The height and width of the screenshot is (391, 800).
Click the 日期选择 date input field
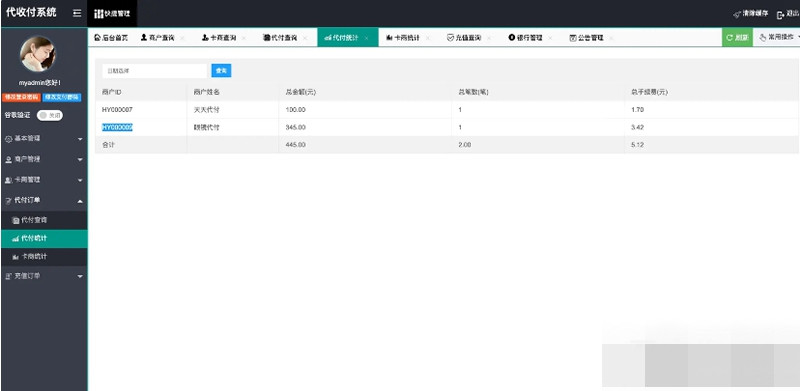click(x=154, y=71)
